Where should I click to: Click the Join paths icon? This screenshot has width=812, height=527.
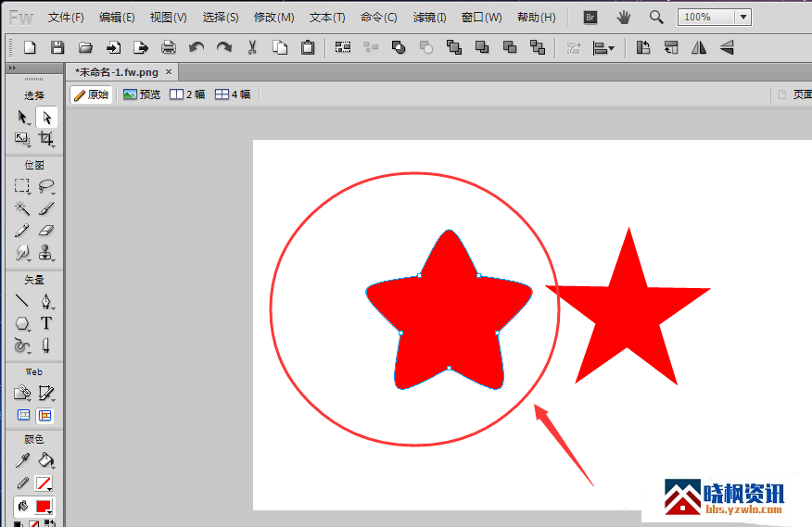(x=399, y=48)
